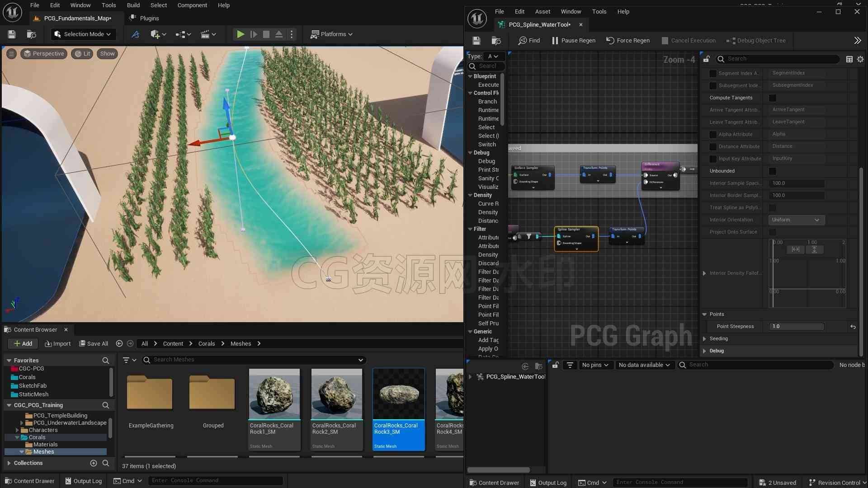
Task: Save current level with the main toolbar disk icon
Action: [12, 34]
